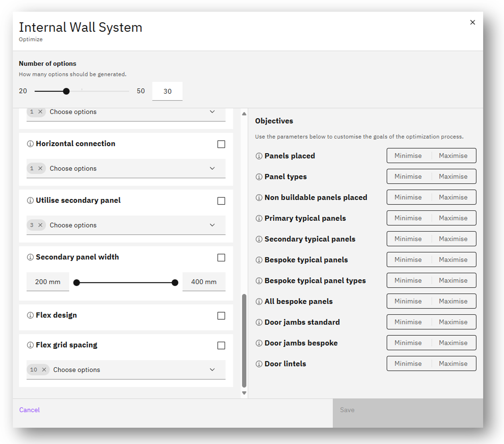Set Non buildable panels placed to Minimise
The width and height of the screenshot is (504, 444).
coord(409,197)
